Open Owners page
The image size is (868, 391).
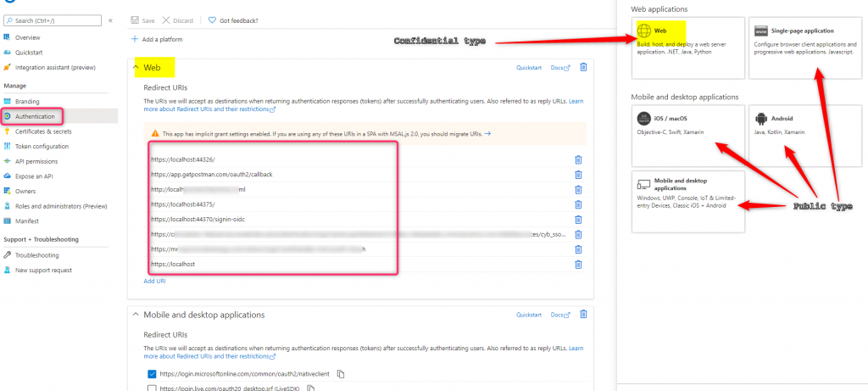(25, 191)
